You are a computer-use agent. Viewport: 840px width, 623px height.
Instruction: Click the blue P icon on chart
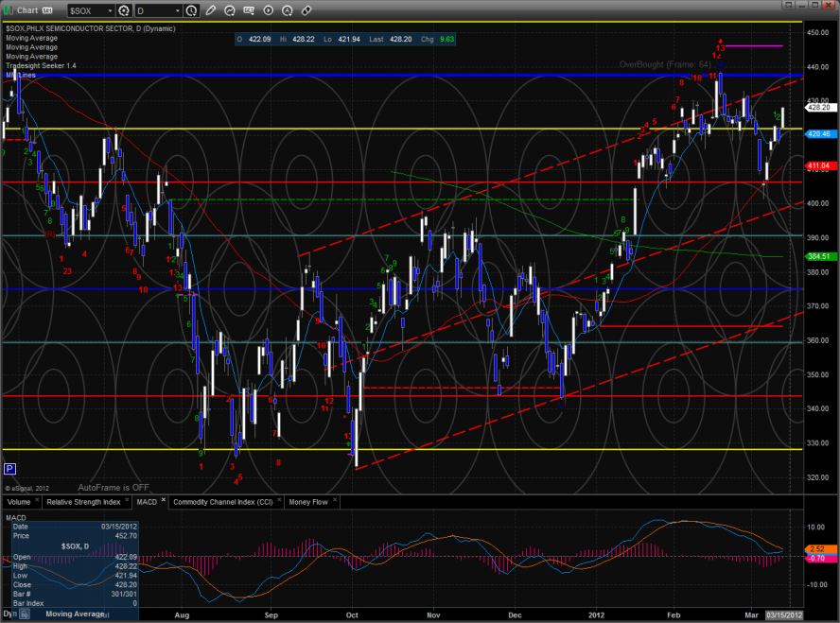[10, 468]
